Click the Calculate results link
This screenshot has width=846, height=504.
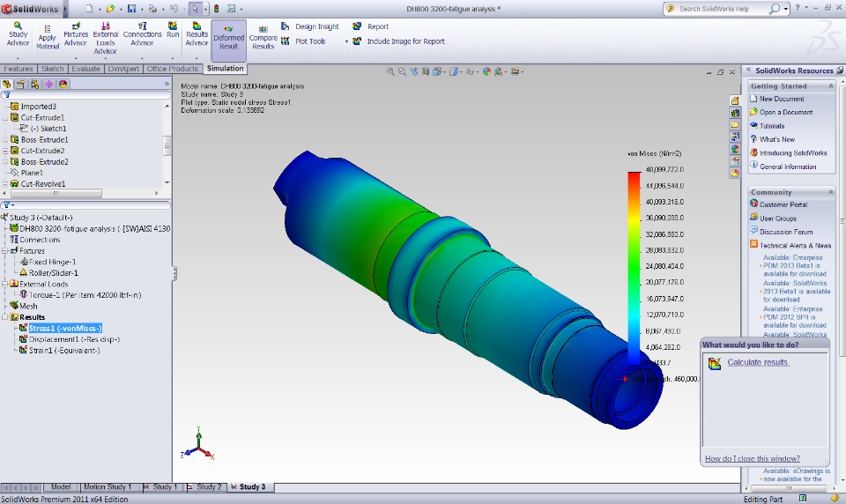[x=758, y=363]
